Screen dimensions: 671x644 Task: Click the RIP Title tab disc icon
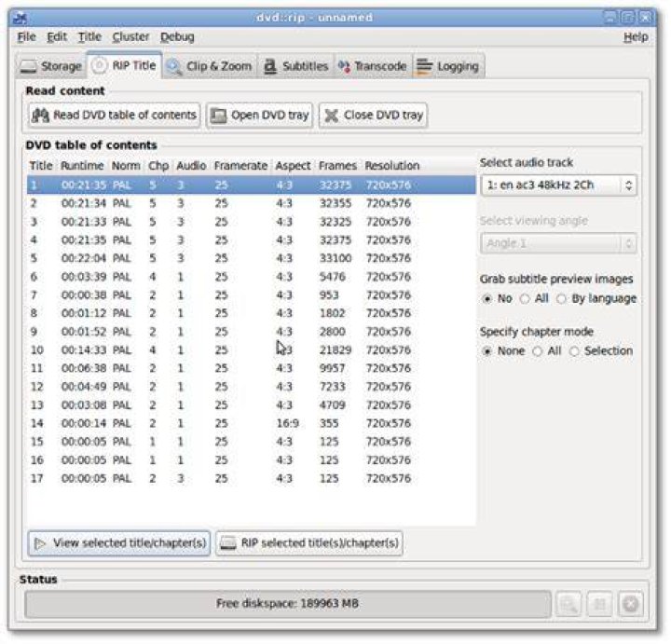pyautogui.click(x=100, y=66)
